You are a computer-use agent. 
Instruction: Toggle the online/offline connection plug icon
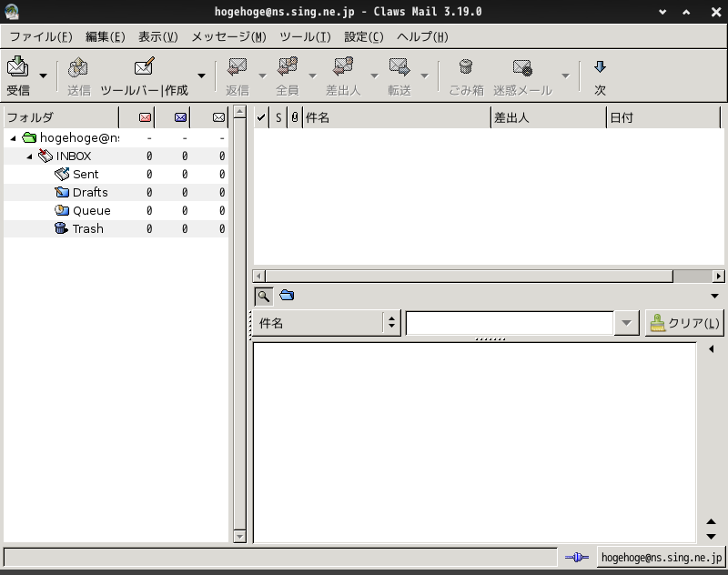tap(577, 558)
